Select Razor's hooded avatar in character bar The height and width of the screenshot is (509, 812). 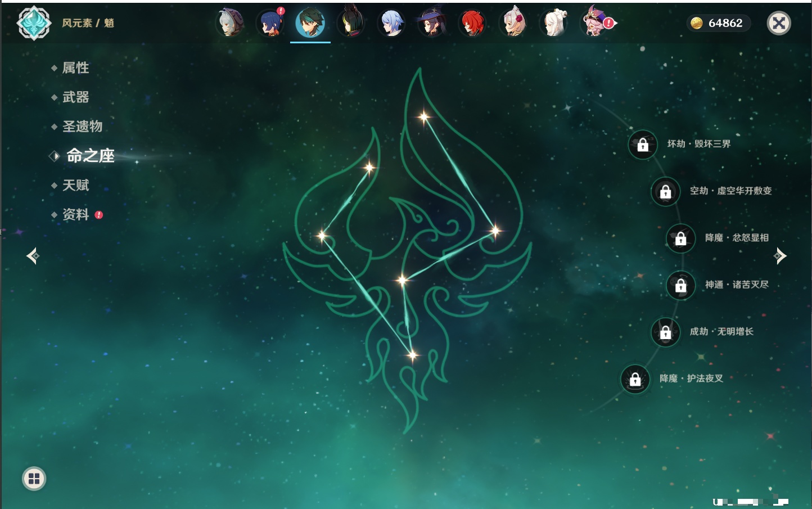(x=229, y=23)
